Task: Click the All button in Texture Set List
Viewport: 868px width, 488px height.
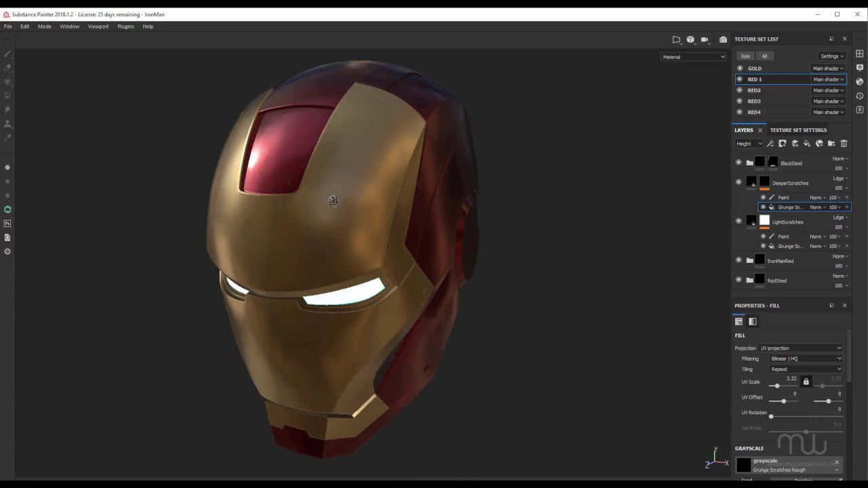Action: 764,56
